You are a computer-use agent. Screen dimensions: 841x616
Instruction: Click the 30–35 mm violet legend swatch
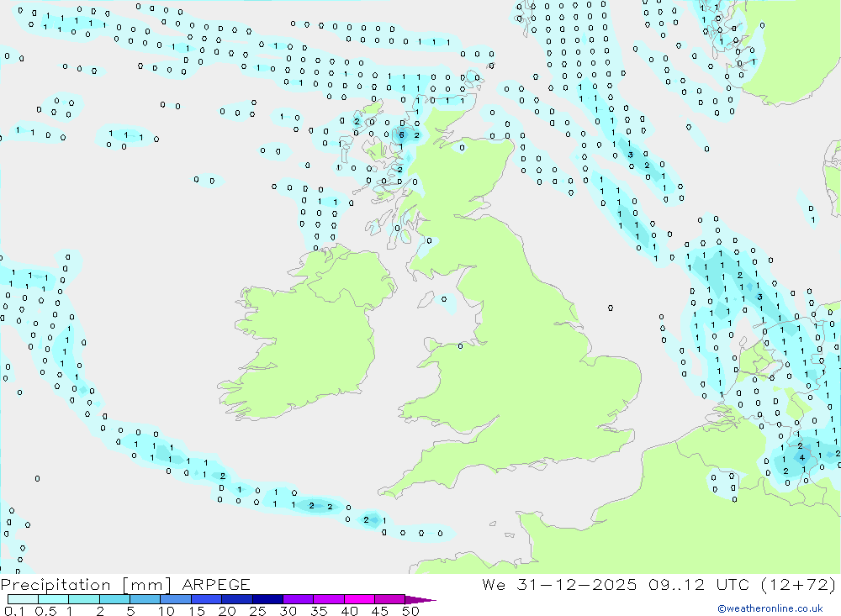coord(298,599)
